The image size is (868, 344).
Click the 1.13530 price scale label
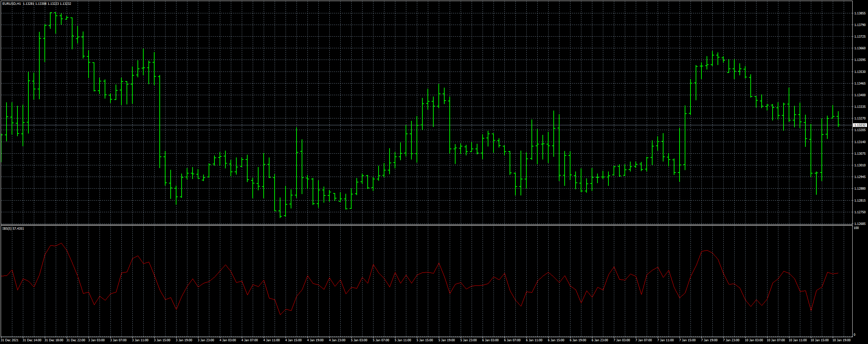(x=860, y=72)
